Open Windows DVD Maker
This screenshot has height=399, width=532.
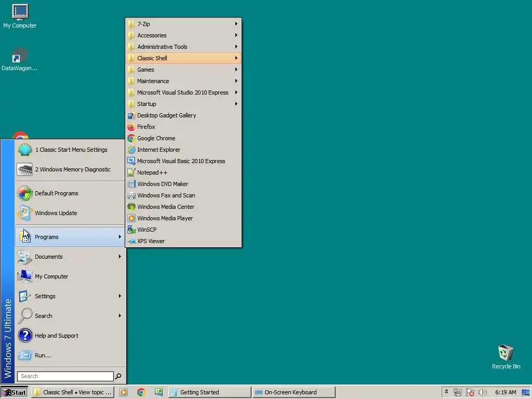coord(183,184)
